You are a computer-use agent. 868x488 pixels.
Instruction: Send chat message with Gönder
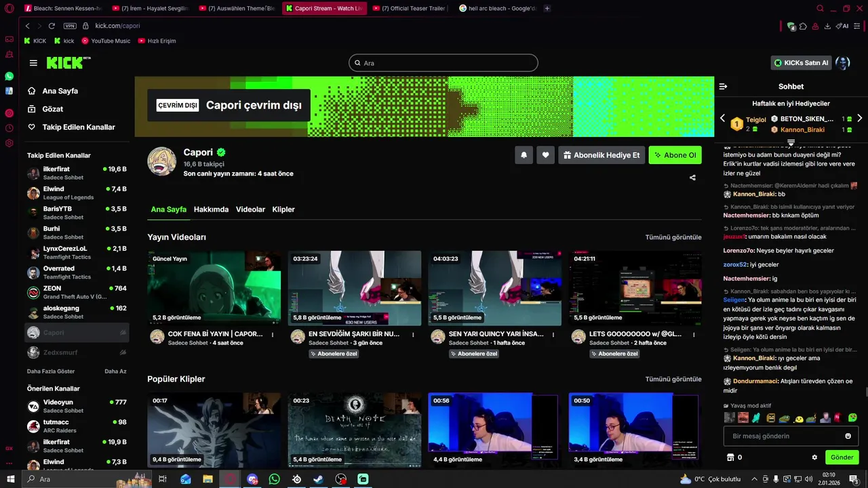coord(842,457)
